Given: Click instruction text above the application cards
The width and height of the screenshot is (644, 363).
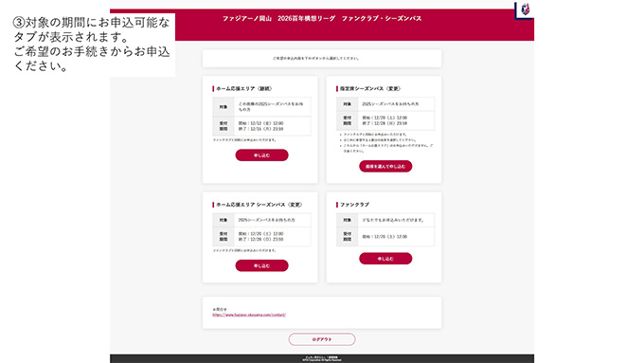Looking at the screenshot, I should pos(315,59).
